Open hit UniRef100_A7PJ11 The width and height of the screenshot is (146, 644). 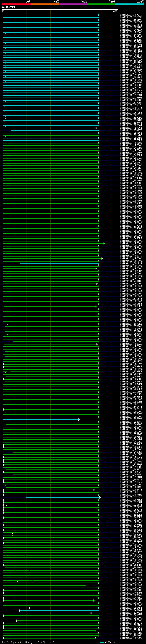point(131,65)
